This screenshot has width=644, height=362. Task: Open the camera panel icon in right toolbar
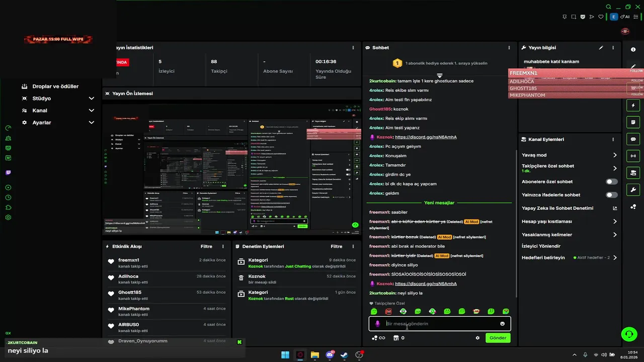click(633, 173)
